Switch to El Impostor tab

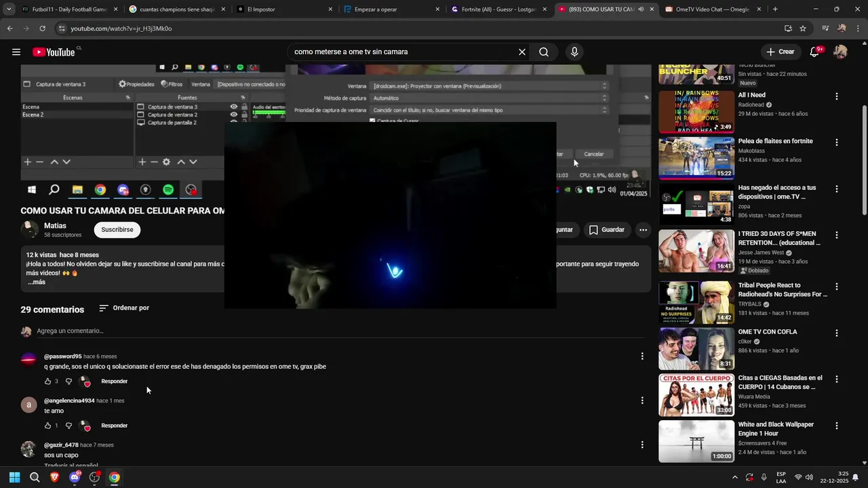click(x=285, y=9)
